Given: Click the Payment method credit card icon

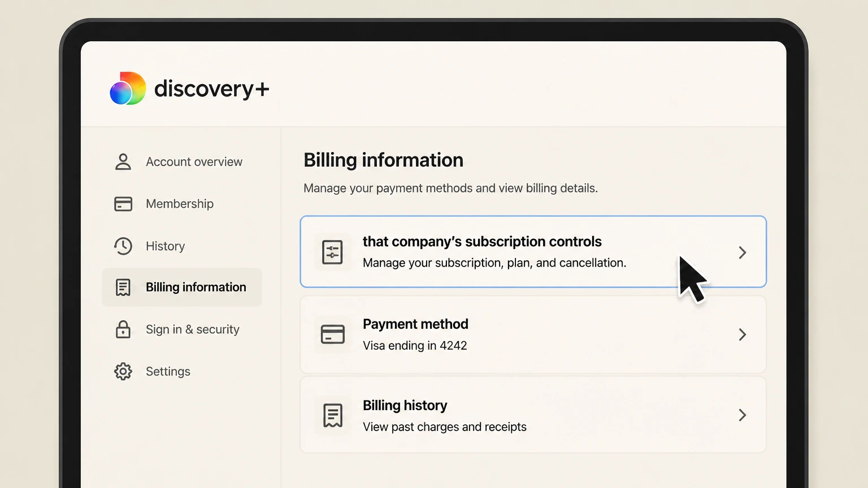Looking at the screenshot, I should (x=332, y=334).
